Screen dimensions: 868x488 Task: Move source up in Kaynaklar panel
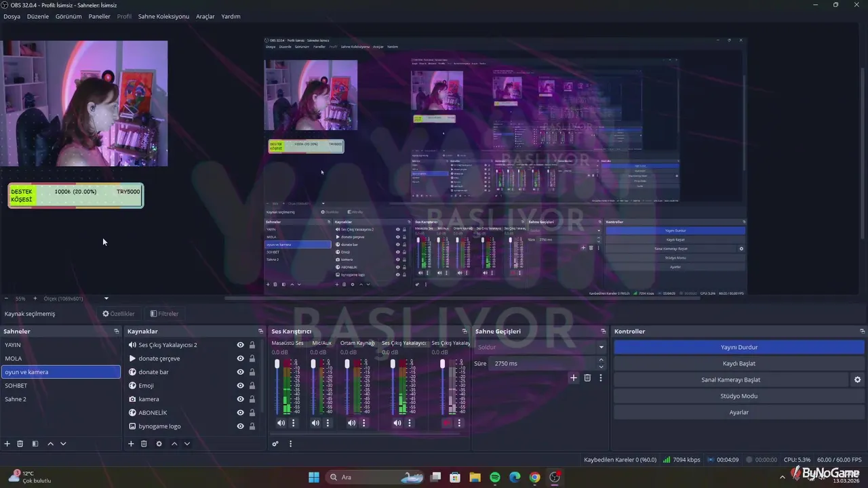[174, 444]
